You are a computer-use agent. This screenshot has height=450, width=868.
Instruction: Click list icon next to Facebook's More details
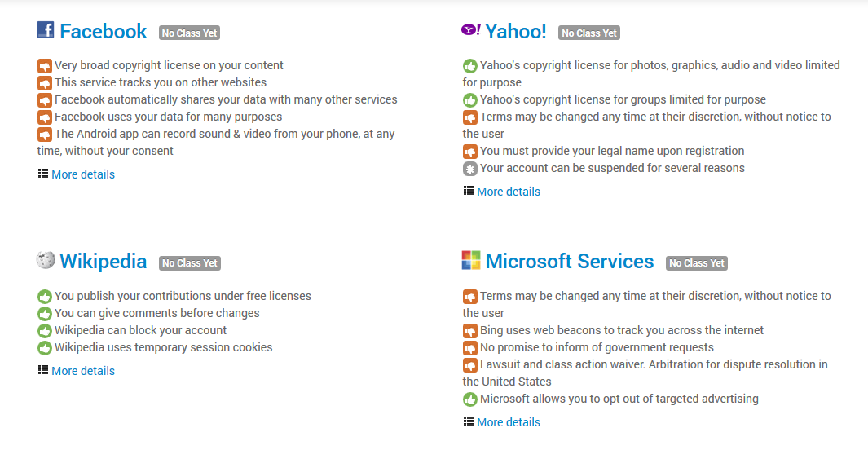pyautogui.click(x=42, y=174)
